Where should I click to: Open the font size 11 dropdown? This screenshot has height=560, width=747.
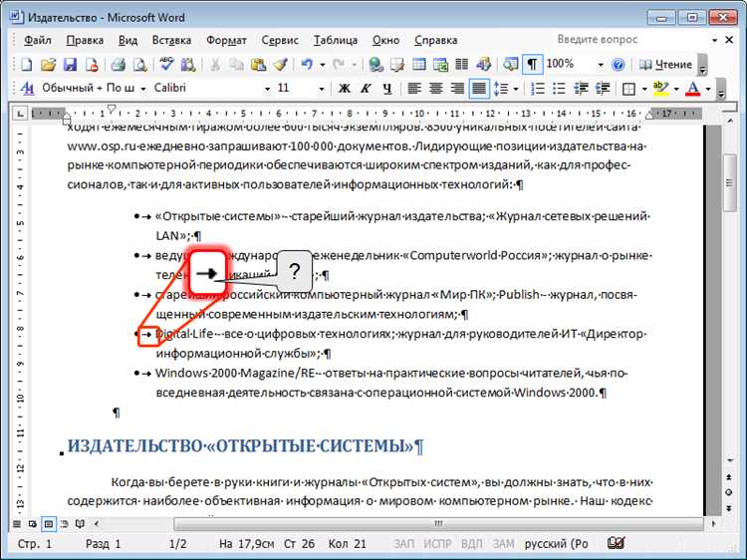coord(322,89)
